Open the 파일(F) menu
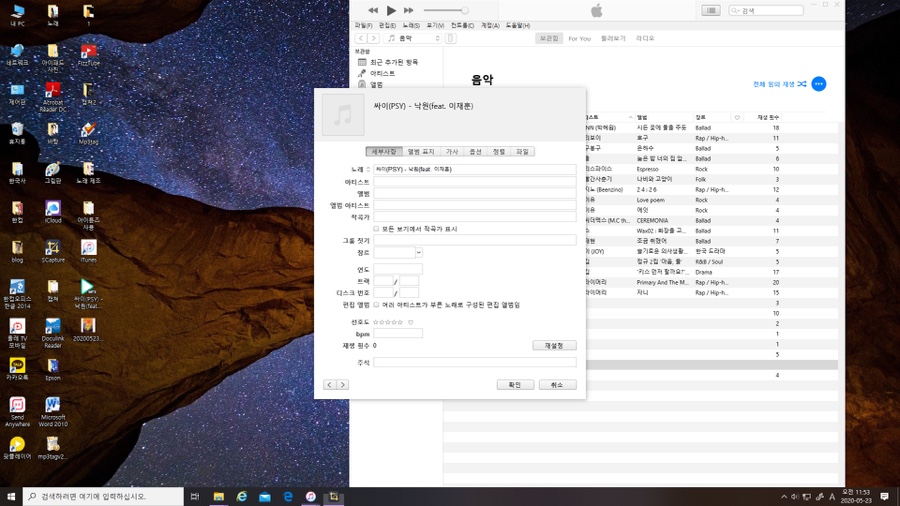 [x=363, y=25]
